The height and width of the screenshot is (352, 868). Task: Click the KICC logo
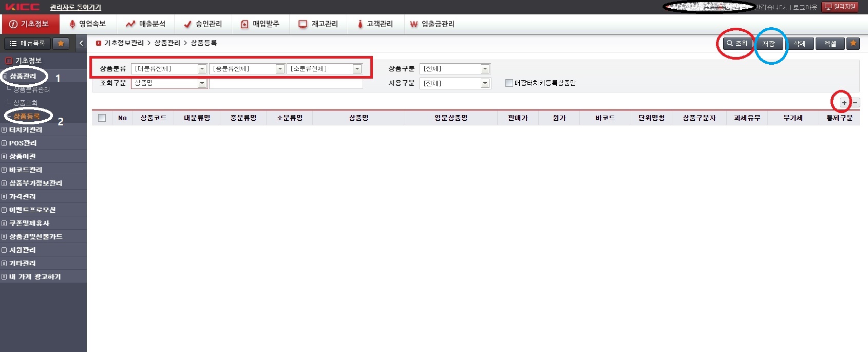23,7
